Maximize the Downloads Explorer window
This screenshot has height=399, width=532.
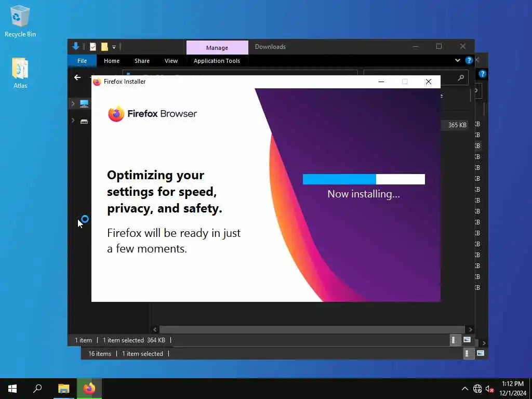click(439, 46)
